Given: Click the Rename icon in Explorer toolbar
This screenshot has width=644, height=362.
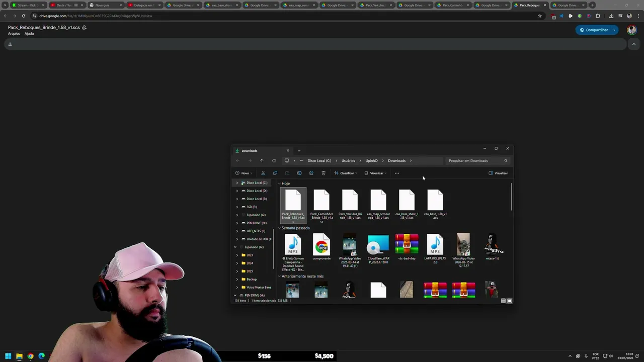Looking at the screenshot, I should [x=299, y=173].
